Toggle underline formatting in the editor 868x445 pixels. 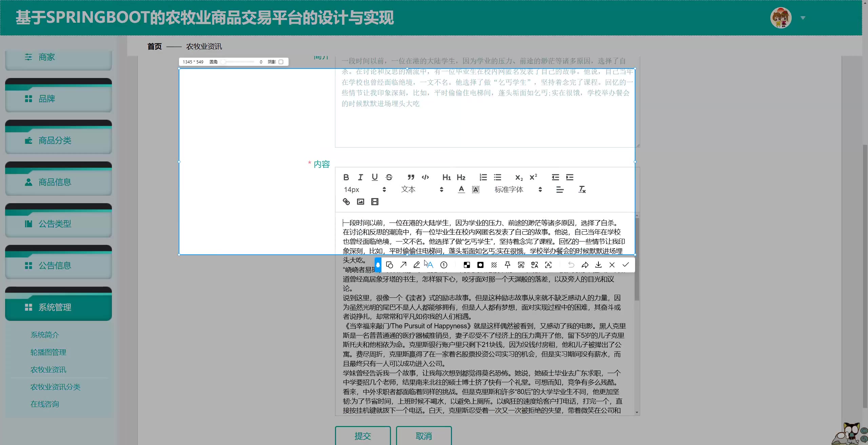tap(374, 177)
